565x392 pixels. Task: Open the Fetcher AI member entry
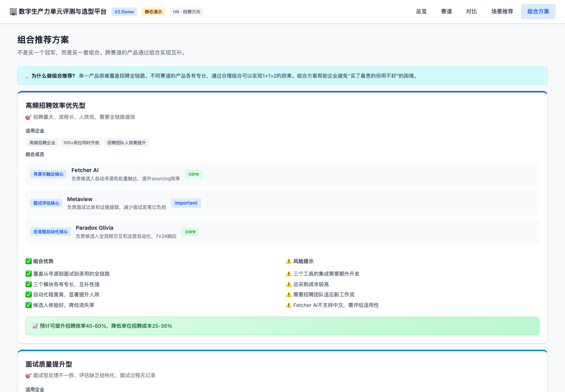pyautogui.click(x=282, y=174)
